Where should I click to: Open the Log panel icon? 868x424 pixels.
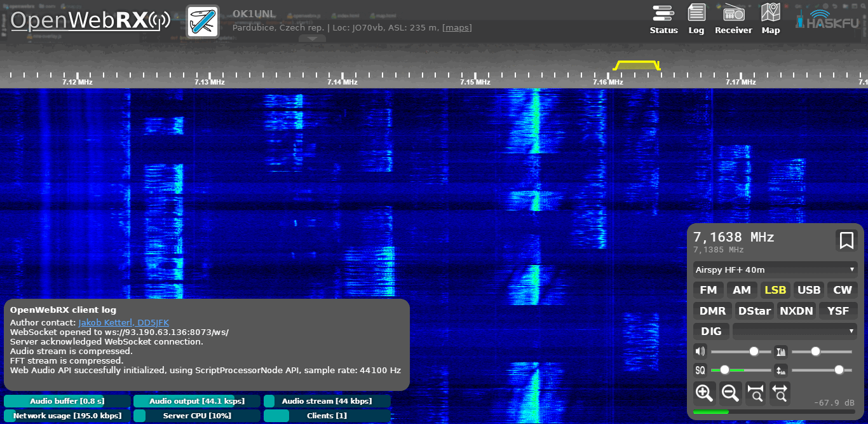click(x=696, y=19)
